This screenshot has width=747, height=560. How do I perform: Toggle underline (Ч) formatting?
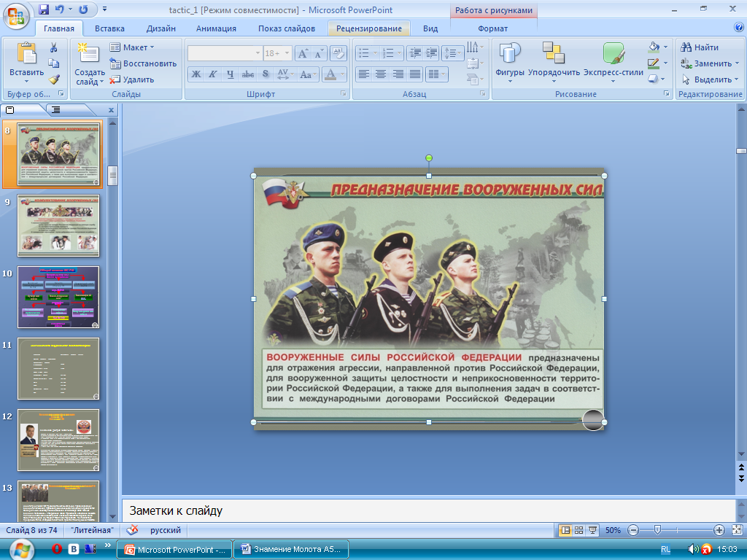(230, 74)
